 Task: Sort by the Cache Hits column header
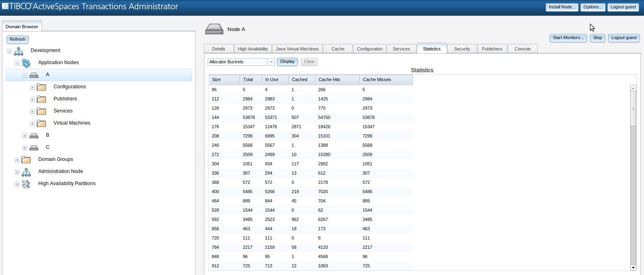pos(337,80)
